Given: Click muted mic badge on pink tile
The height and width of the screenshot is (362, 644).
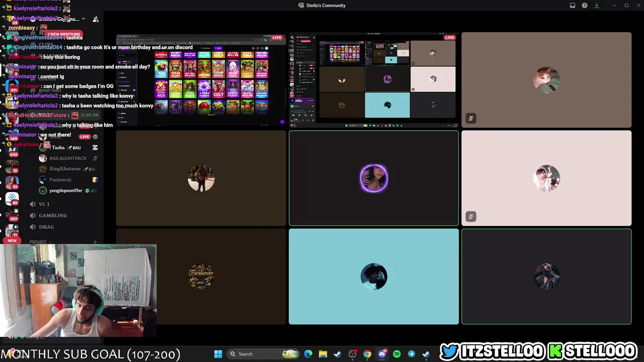Looking at the screenshot, I should 471,217.
